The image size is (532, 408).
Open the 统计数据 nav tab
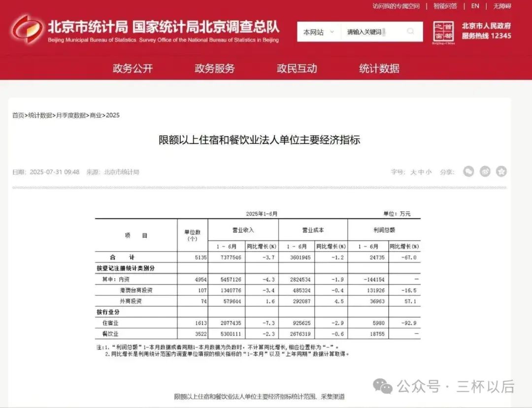pyautogui.click(x=379, y=68)
